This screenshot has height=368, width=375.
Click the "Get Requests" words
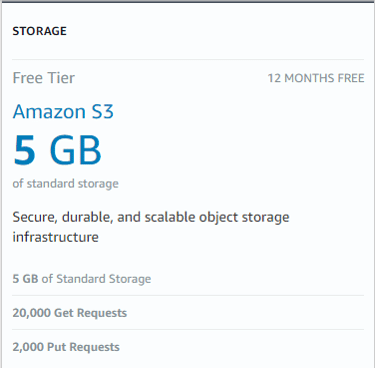coord(90,313)
